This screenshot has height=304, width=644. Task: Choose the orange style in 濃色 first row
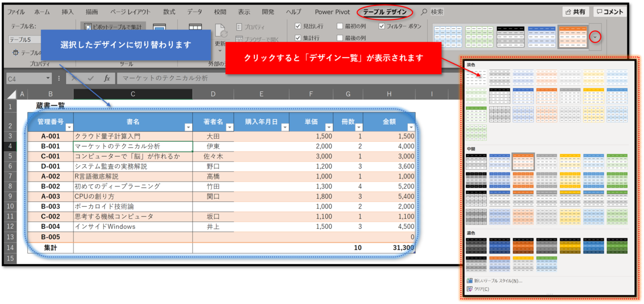point(523,245)
